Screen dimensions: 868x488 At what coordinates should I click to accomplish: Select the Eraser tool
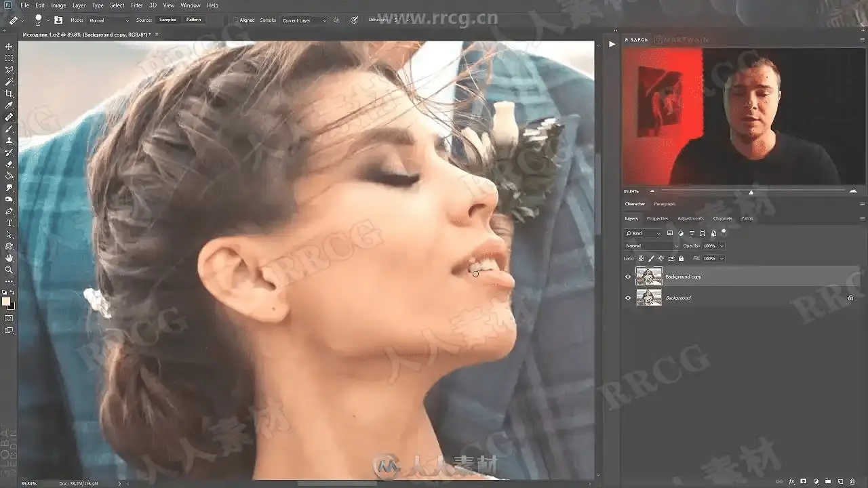(x=9, y=164)
